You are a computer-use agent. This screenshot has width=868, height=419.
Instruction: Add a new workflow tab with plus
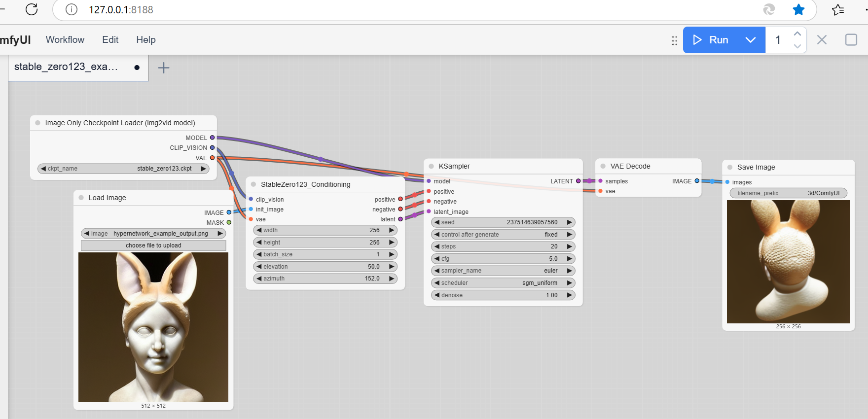point(163,68)
